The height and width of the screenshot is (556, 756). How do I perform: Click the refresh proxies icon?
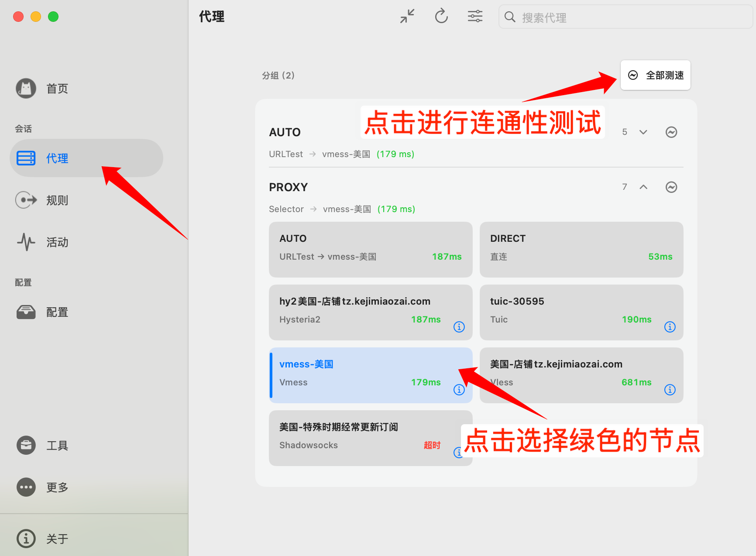point(441,17)
